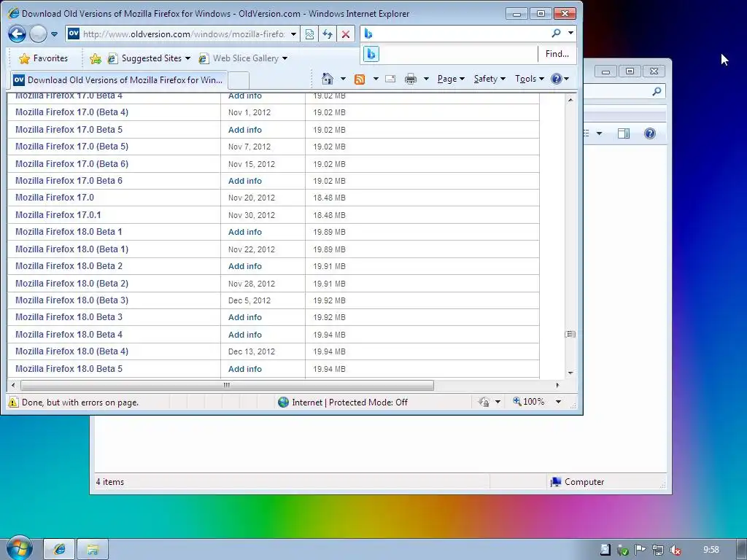
Task: Open view options dropdown in Explorer window
Action: 600,133
